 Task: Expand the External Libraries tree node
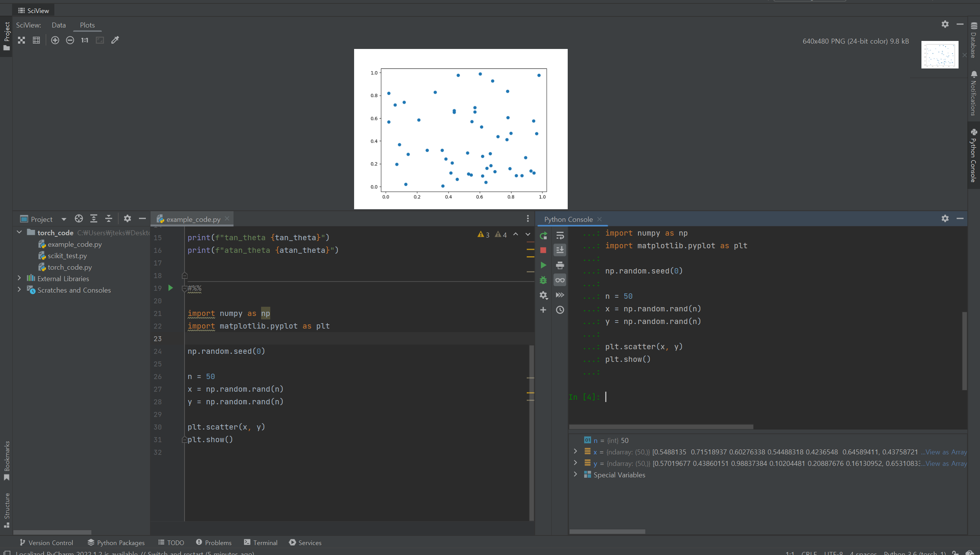[19, 278]
